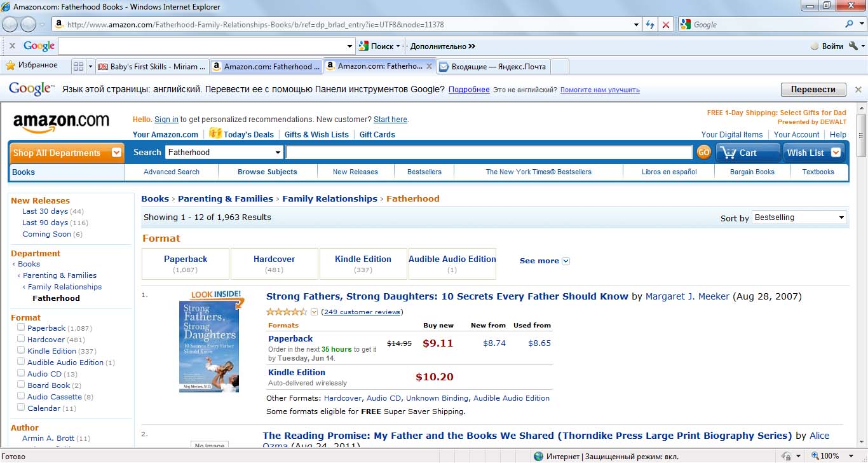Image resolution: width=868 pixels, height=463 pixels.
Task: Close the Google Toolbar with its X
Action: 12,46
